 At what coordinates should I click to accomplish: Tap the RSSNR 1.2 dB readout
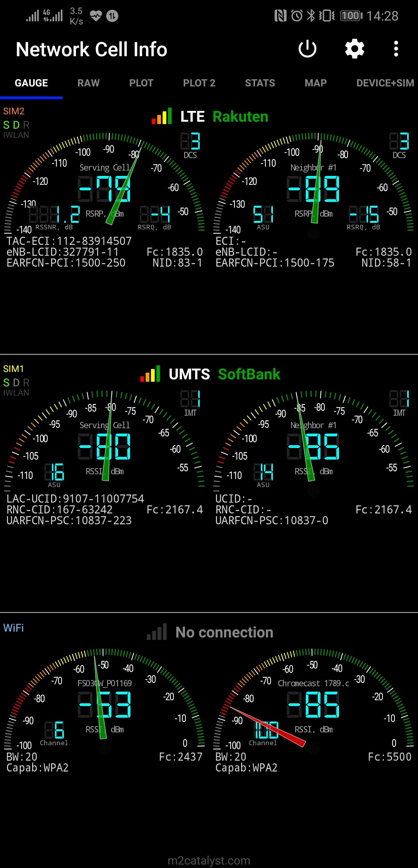point(55,217)
